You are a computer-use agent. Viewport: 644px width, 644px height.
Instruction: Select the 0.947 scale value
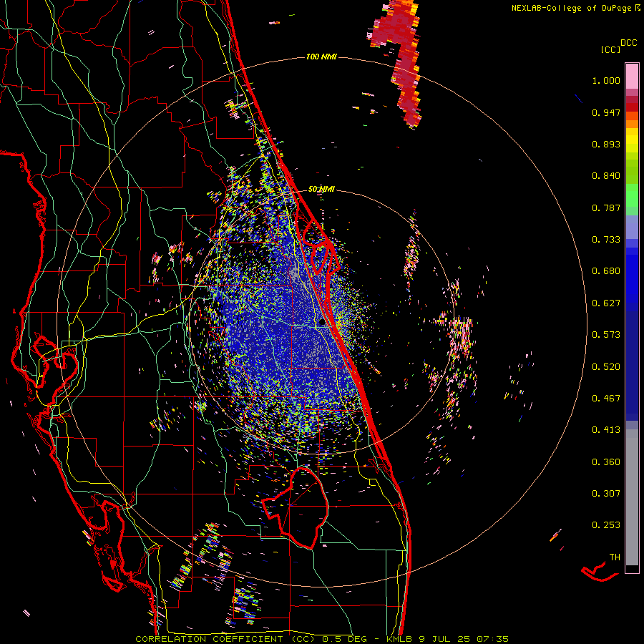click(x=606, y=112)
